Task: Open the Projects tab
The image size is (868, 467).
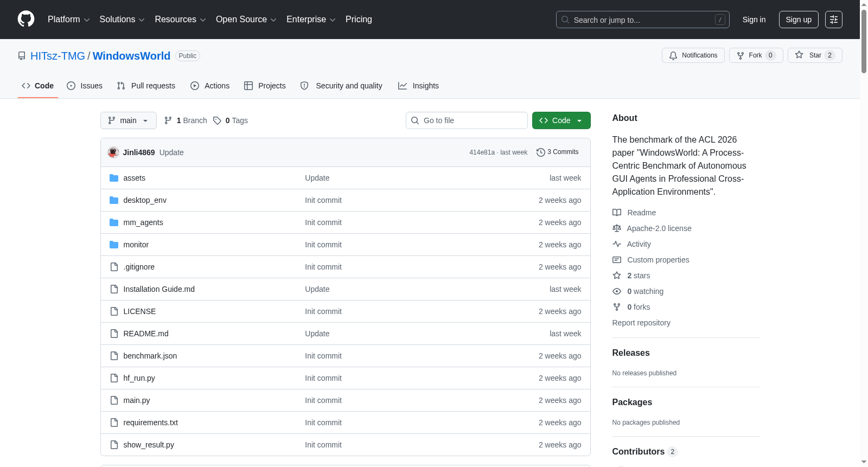Action: 265,86
